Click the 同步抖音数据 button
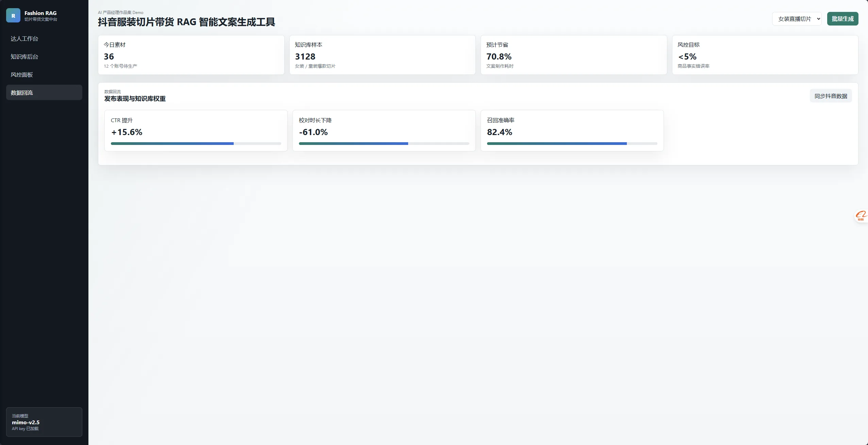 click(x=831, y=96)
